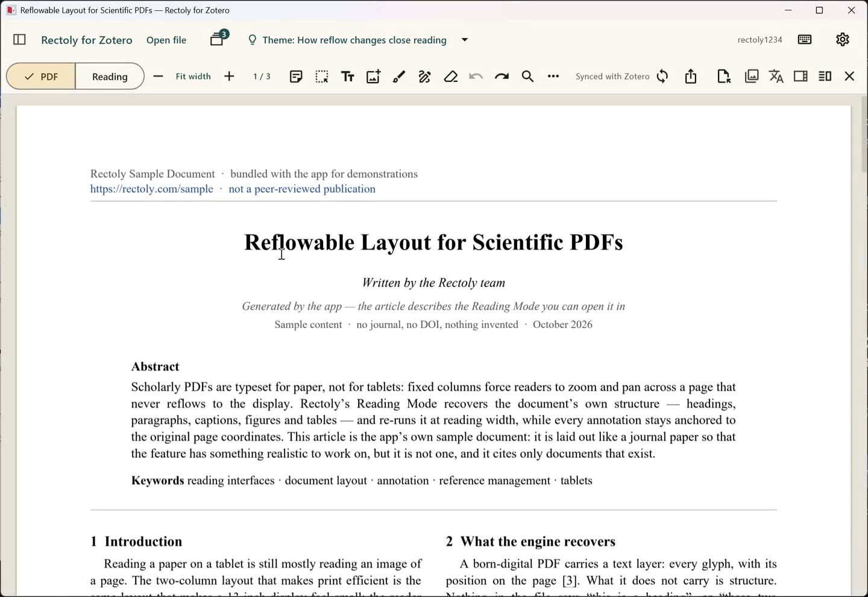Click the 'Synced with Zotero' status text
Screen dimensions: 868x597
point(612,77)
